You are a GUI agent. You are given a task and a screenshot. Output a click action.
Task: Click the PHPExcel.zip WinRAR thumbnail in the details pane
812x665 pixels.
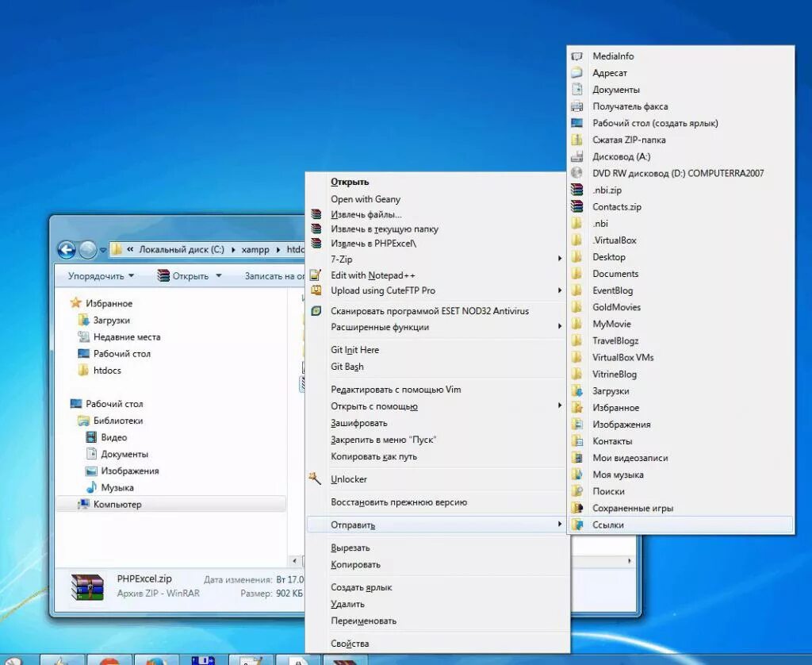click(x=87, y=586)
